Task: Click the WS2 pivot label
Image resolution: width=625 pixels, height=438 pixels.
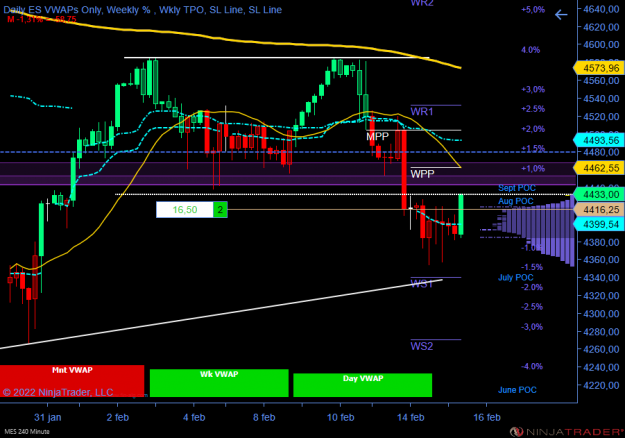Action: 422,346
